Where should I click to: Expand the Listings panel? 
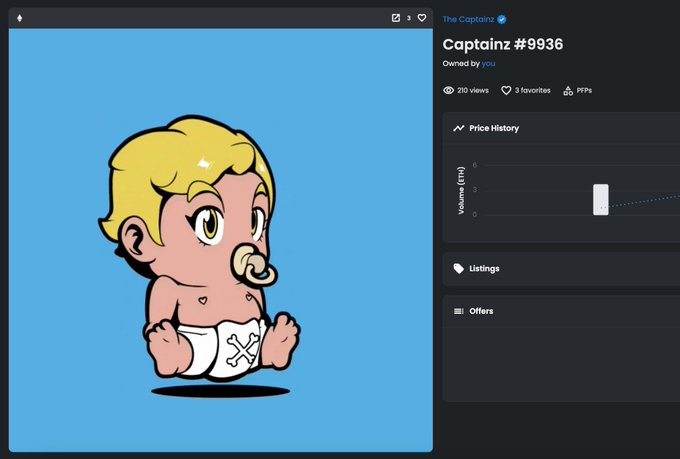561,269
